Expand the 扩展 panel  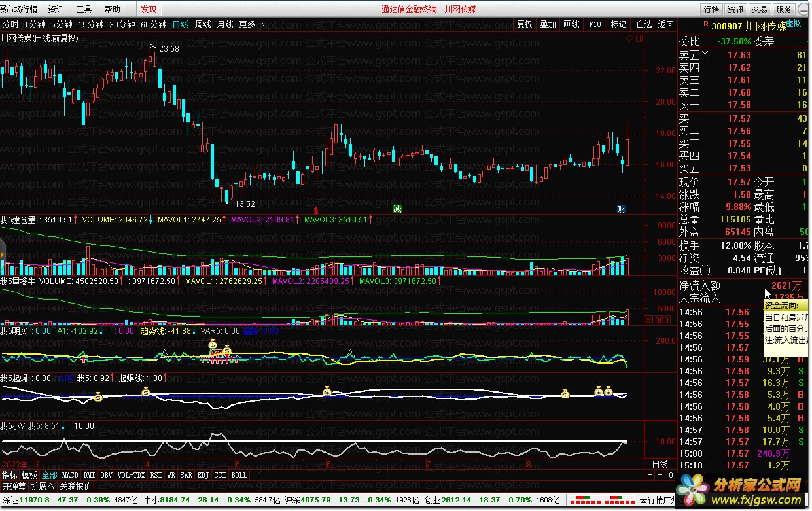(x=43, y=486)
